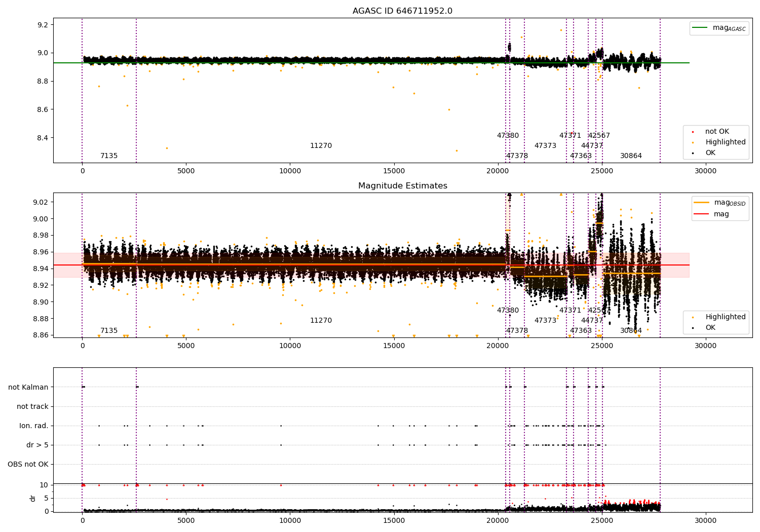Screen dimensions: 760x532
Task: Click the 'dr' axis label on bottom plot
Action: pos(33,498)
